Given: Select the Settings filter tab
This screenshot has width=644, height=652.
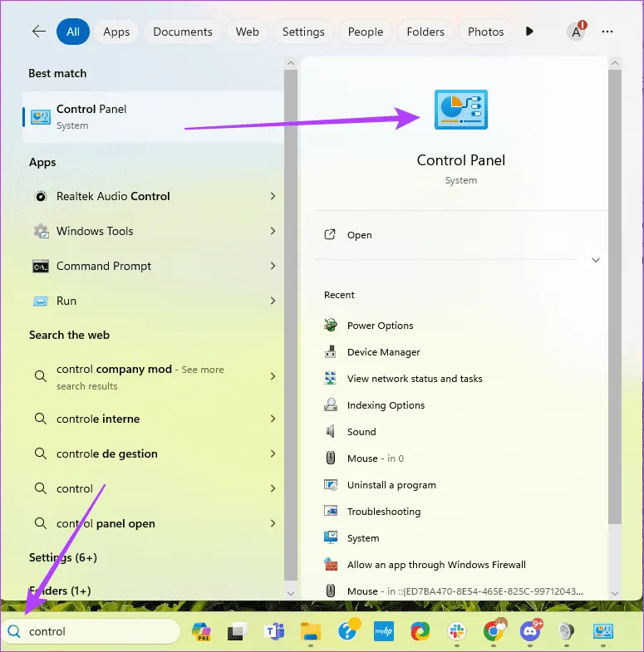Looking at the screenshot, I should pyautogui.click(x=303, y=32).
